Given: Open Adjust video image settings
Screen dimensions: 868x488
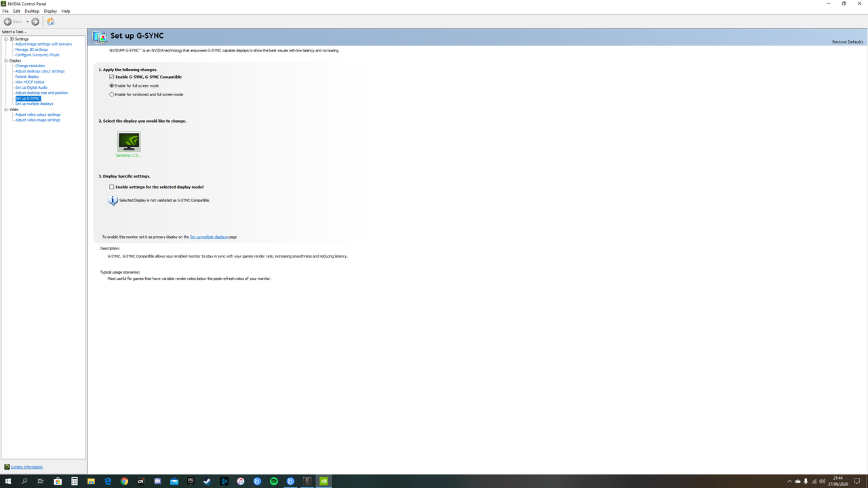Looking at the screenshot, I should pos(38,120).
